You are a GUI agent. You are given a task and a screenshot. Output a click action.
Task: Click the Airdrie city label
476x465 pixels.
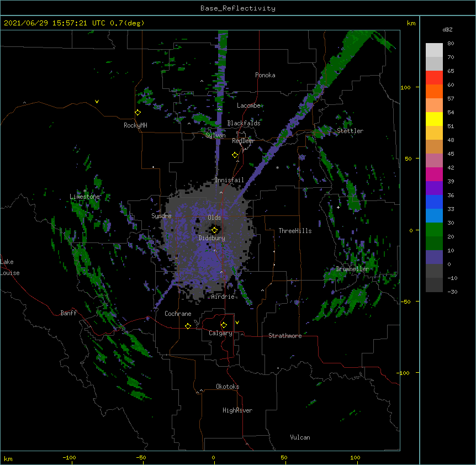pyautogui.click(x=223, y=297)
